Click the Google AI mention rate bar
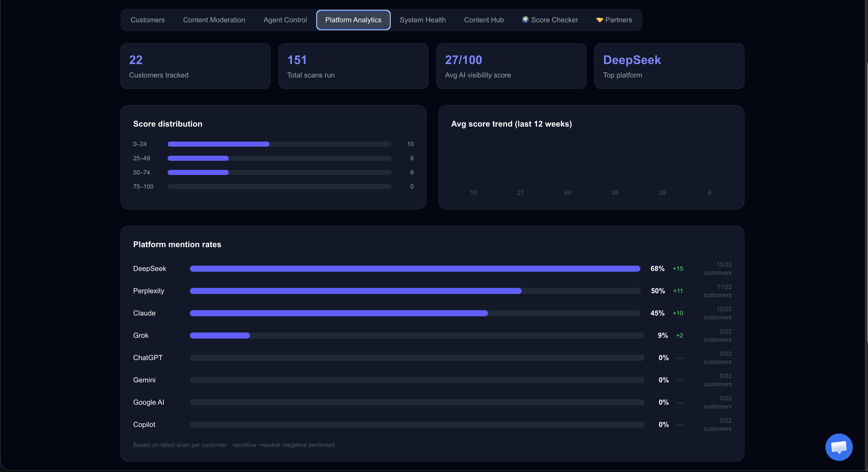868x472 pixels. click(x=417, y=402)
